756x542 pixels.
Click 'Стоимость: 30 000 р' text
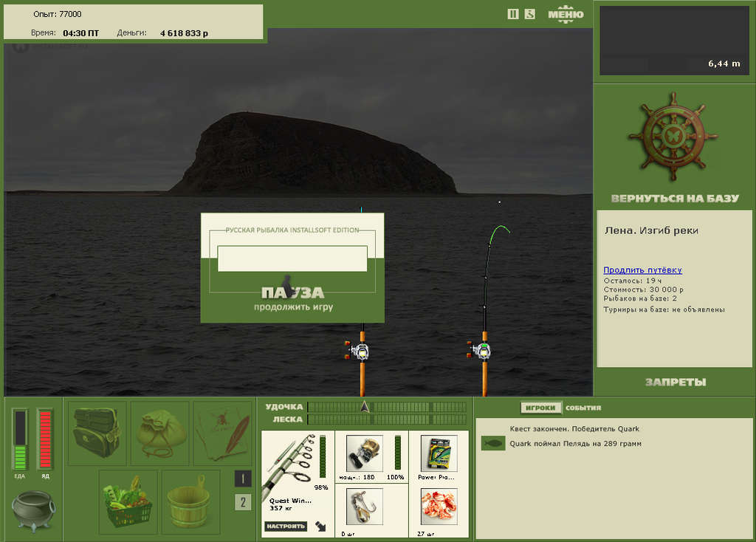[x=643, y=289]
